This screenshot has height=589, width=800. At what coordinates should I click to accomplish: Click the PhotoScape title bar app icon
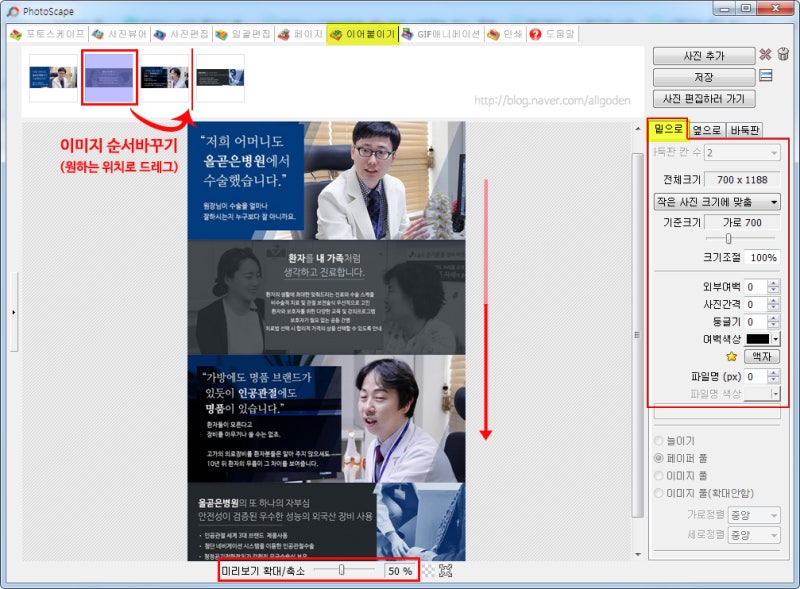[13, 11]
